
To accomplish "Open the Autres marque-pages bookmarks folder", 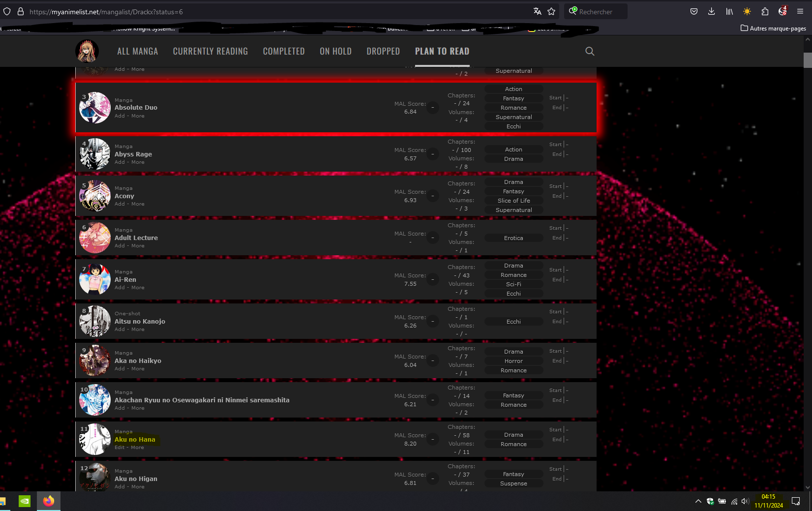I will click(x=773, y=29).
